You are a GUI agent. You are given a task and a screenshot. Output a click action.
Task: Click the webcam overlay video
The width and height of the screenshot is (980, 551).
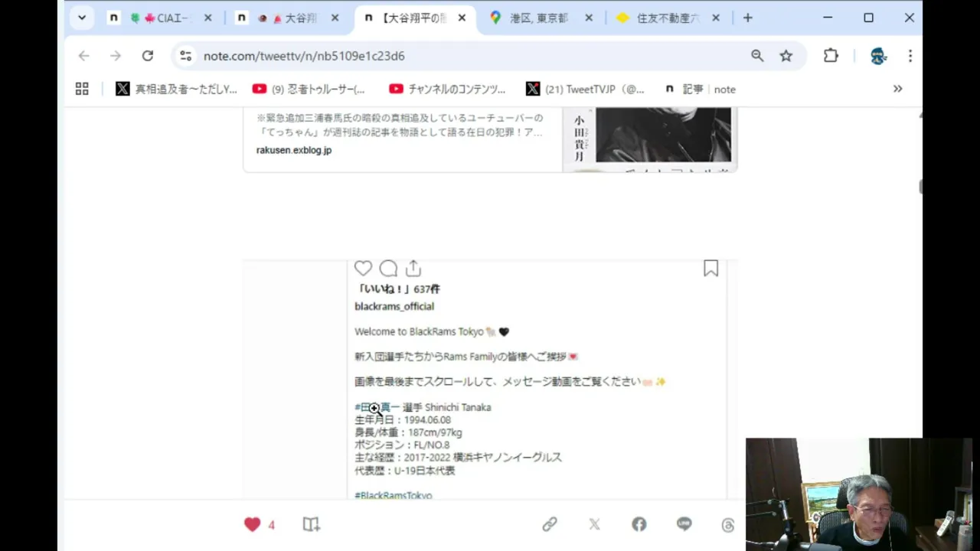tap(859, 494)
